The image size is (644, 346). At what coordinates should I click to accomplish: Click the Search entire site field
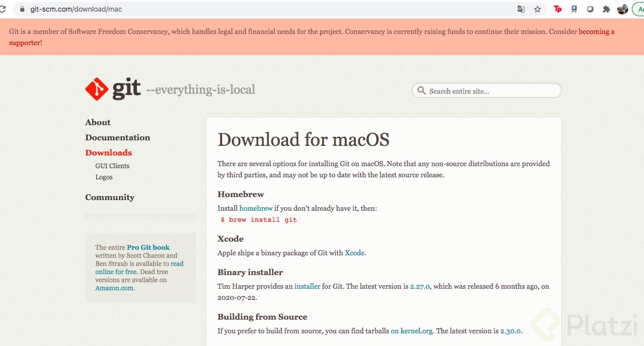(487, 91)
